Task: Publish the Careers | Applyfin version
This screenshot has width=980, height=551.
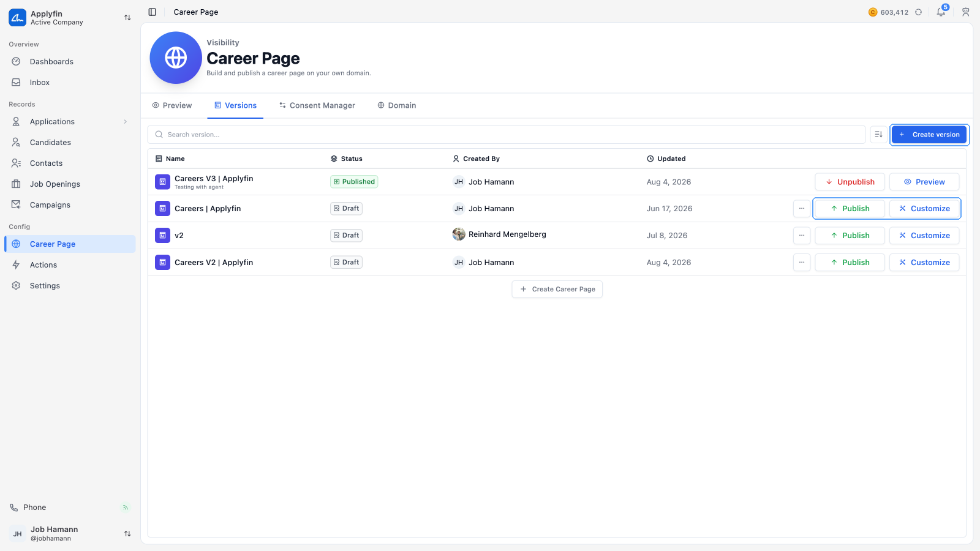Action: 850,209
